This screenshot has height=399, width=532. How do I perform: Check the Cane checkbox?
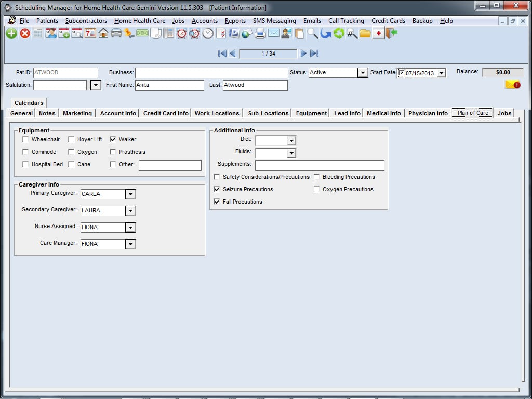[71, 164]
